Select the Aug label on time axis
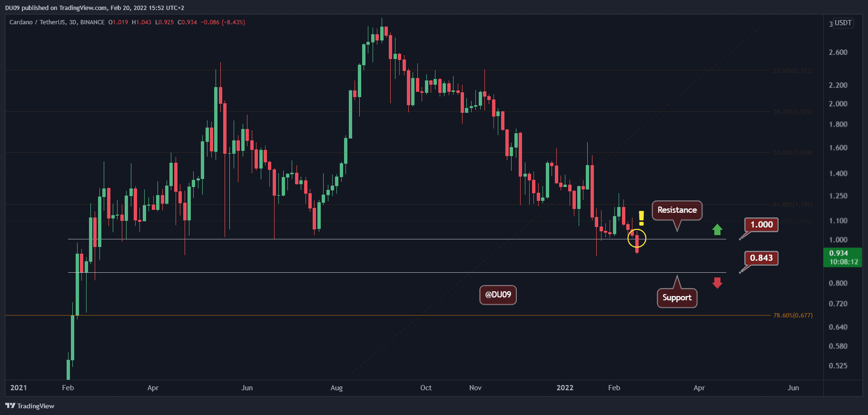This screenshot has height=415, width=868. tap(336, 388)
